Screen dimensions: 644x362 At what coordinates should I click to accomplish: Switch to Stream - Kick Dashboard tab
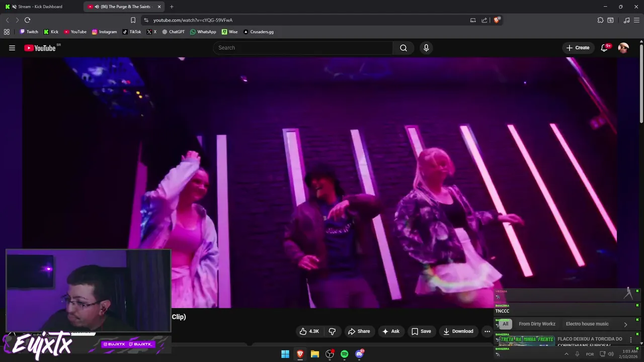pyautogui.click(x=41, y=7)
